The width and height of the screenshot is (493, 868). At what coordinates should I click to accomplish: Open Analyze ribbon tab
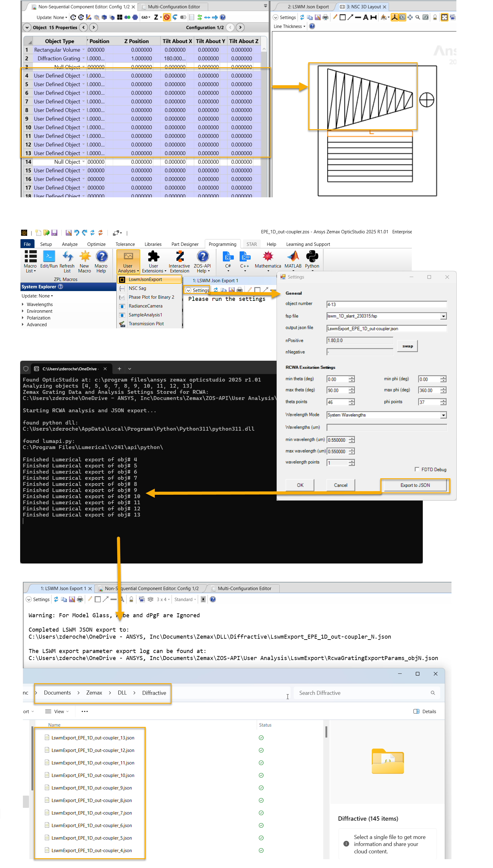click(x=70, y=244)
